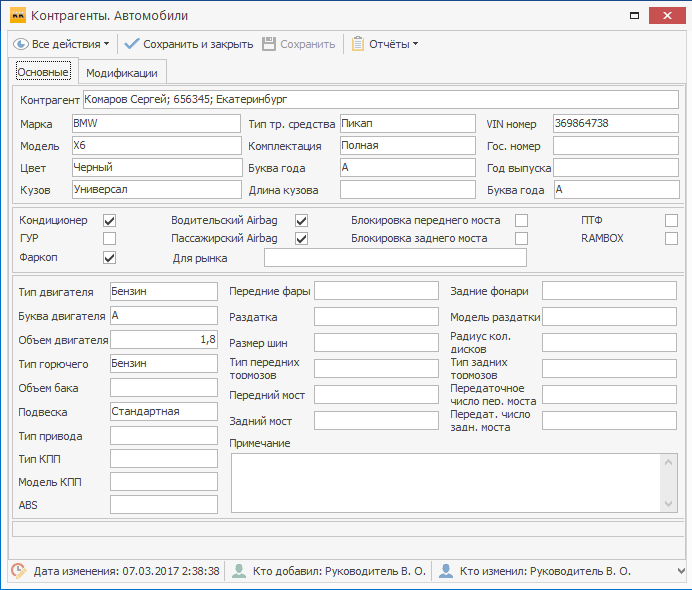Click the application logo in title bar
This screenshot has height=590, width=692.
(18, 15)
